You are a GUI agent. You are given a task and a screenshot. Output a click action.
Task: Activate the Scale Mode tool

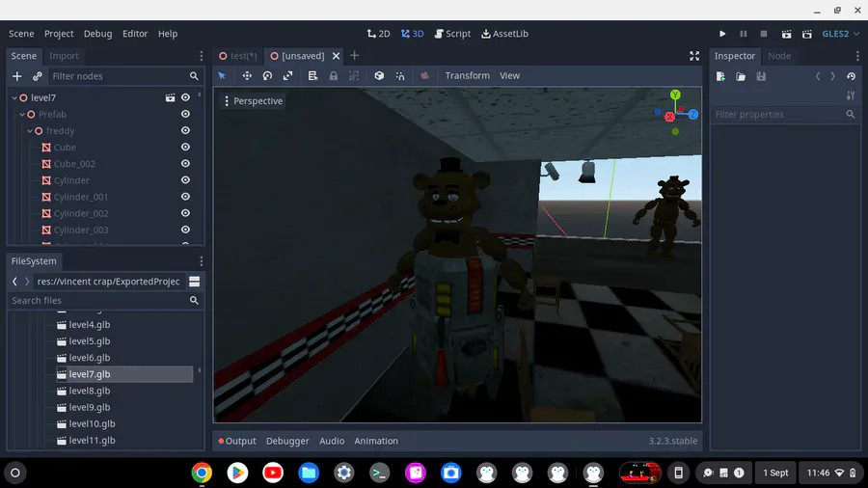287,76
